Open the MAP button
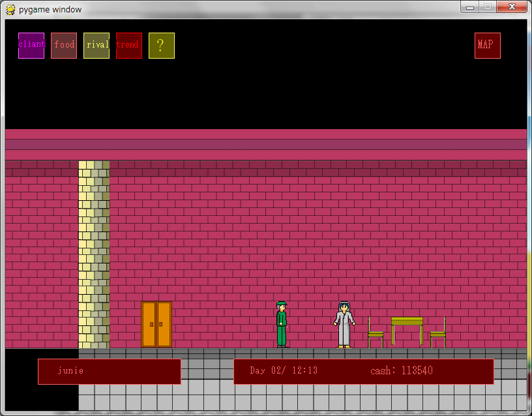The image size is (532, 416). [x=488, y=46]
